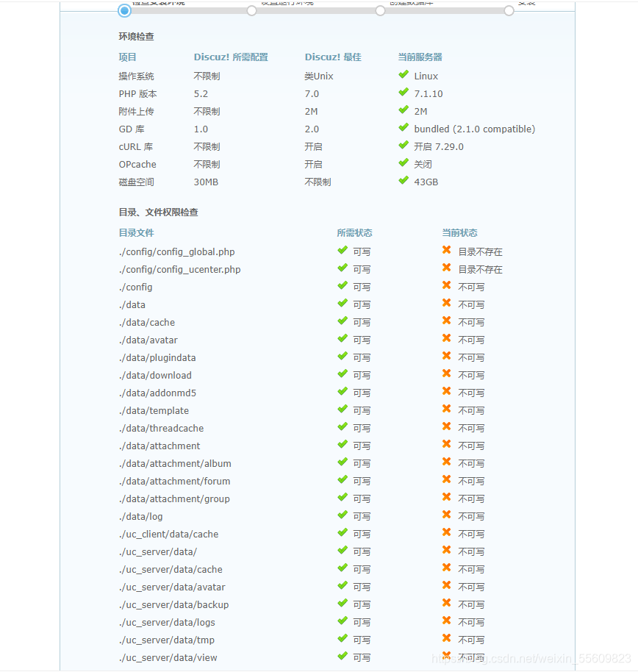Viewport: 638px width, 672px height.
Task: Click the Discuz! 所需配置 column header
Action: 231,57
